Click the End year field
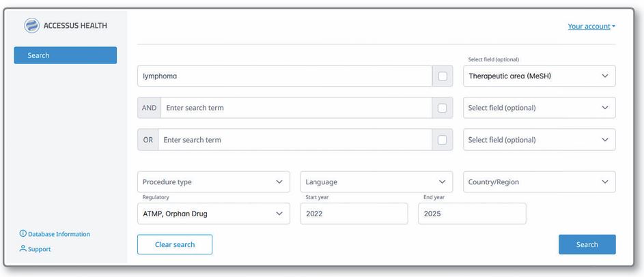Image resolution: width=644 pixels, height=277 pixels. coord(471,214)
